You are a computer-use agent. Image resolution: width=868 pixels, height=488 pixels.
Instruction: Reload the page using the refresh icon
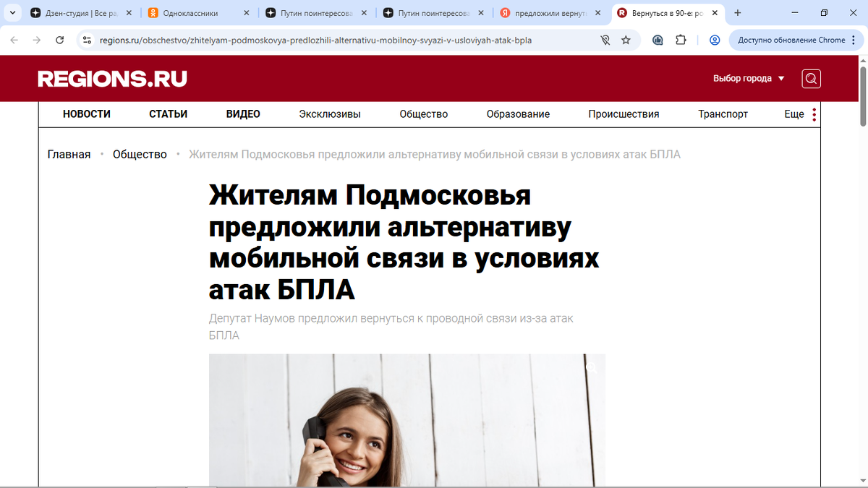point(60,40)
